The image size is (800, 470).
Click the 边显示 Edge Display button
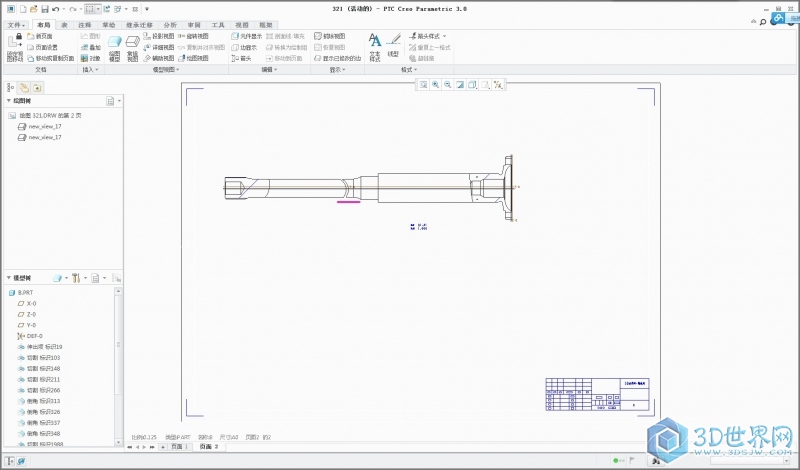pyautogui.click(x=244, y=47)
